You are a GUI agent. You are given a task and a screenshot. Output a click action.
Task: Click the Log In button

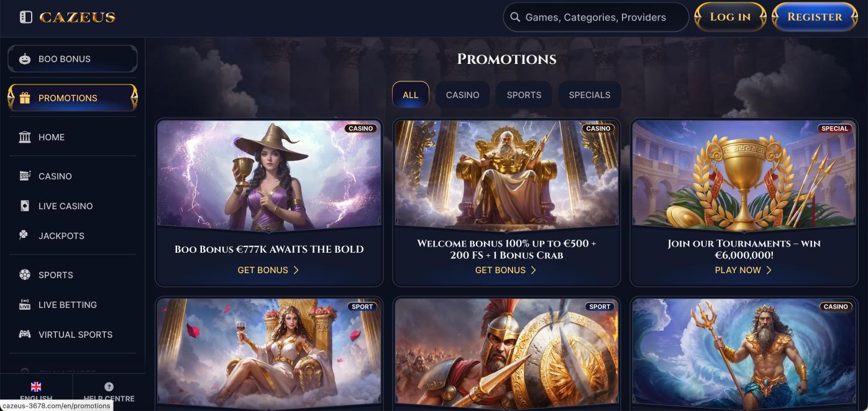point(731,17)
